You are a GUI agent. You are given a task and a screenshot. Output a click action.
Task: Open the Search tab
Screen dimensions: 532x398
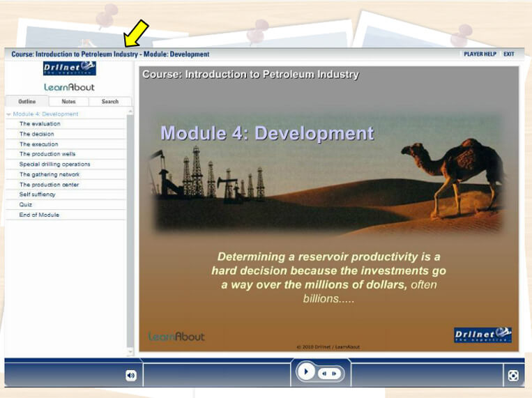click(x=110, y=102)
